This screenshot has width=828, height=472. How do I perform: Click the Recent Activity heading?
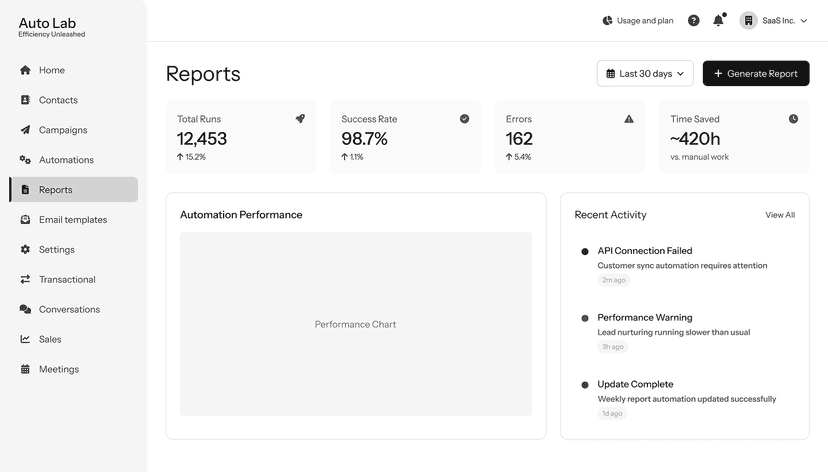pos(610,215)
